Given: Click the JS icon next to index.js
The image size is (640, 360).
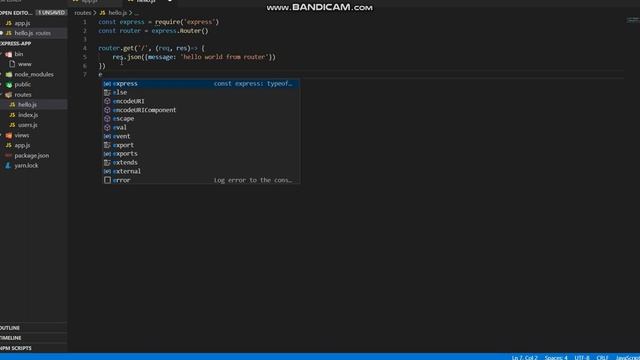Looking at the screenshot, I should click(12, 115).
